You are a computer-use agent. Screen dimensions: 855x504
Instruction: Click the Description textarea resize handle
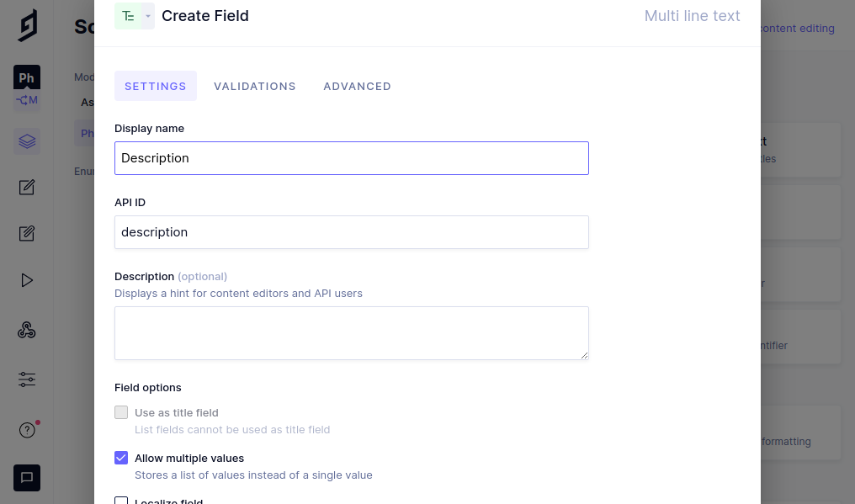pyautogui.click(x=584, y=355)
